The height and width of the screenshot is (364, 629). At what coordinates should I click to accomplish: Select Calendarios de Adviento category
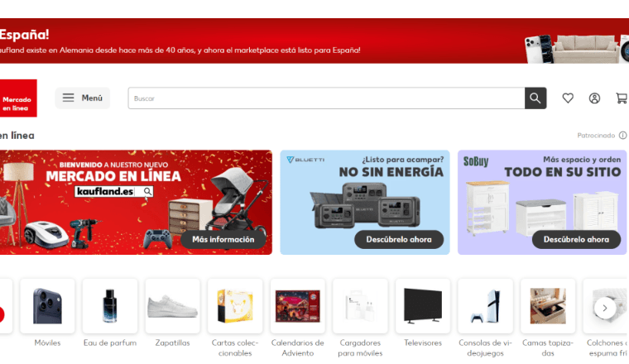pyautogui.click(x=298, y=318)
